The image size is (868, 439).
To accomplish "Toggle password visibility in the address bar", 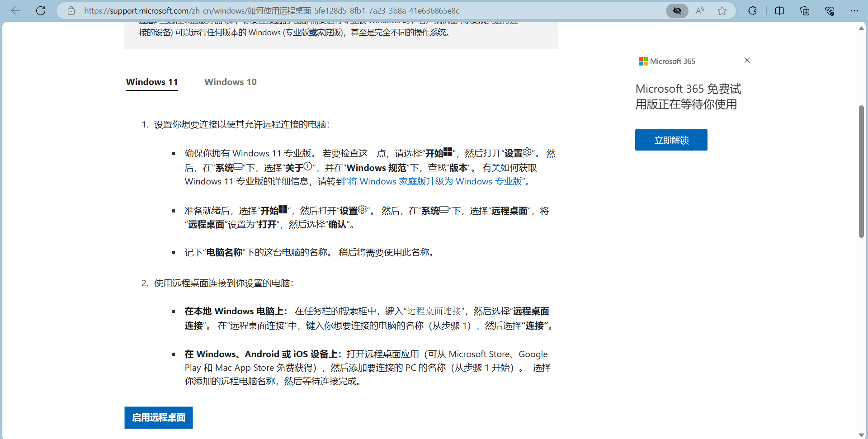I will (x=677, y=10).
